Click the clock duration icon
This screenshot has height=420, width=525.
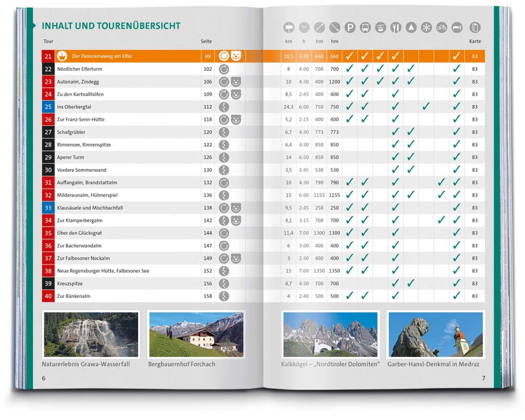[x=304, y=28]
